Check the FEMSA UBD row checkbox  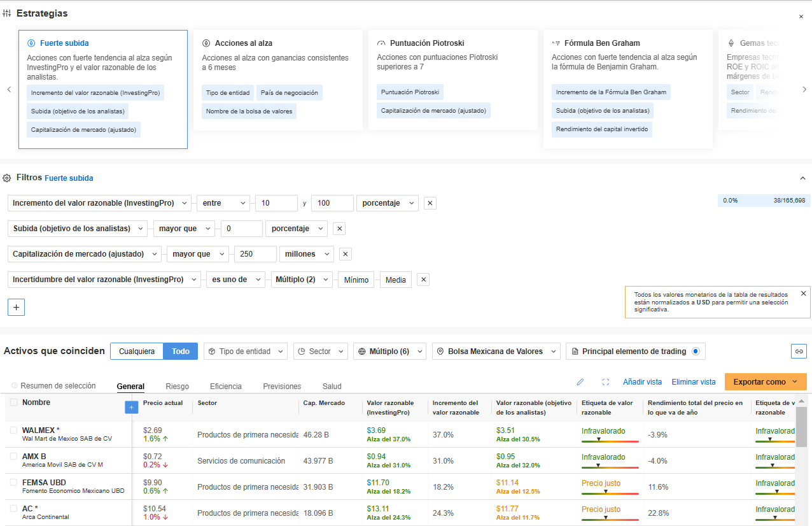pyautogui.click(x=14, y=483)
